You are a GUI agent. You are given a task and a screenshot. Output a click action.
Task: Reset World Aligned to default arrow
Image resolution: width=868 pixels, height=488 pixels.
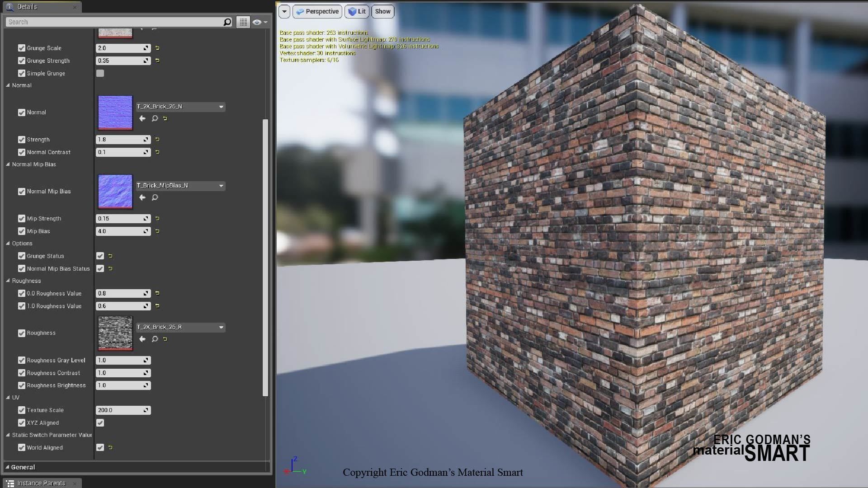(x=110, y=448)
